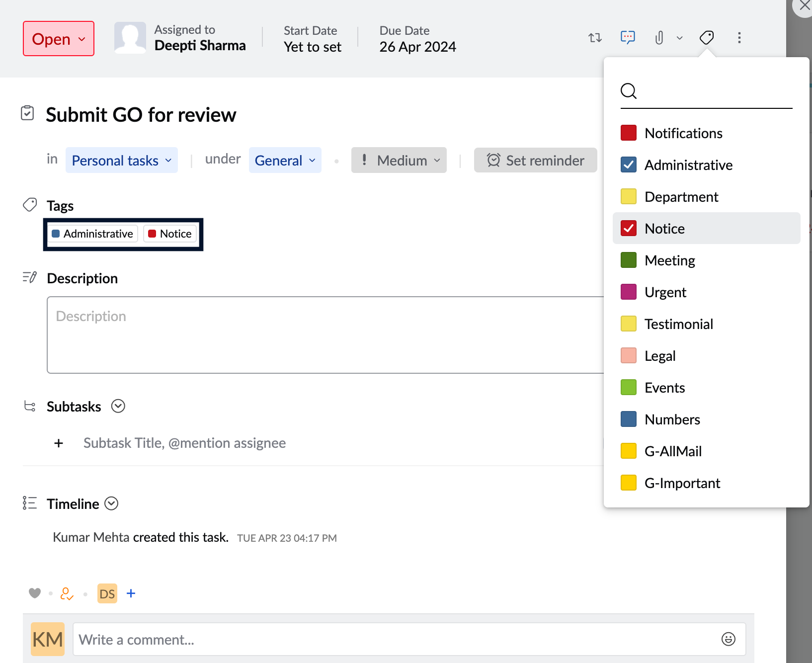Click the G-AllMail yellow color swatch

pos(629,451)
